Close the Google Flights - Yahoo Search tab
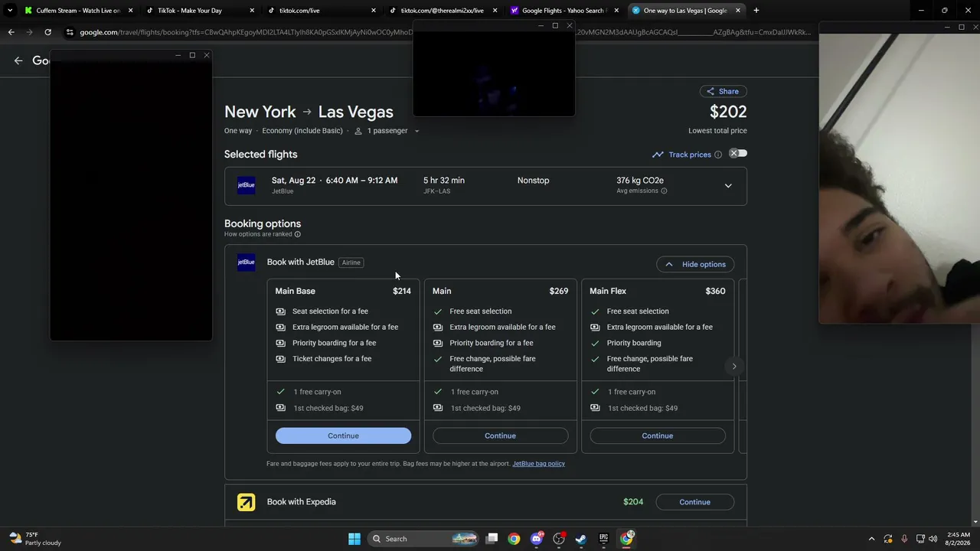 (616, 11)
